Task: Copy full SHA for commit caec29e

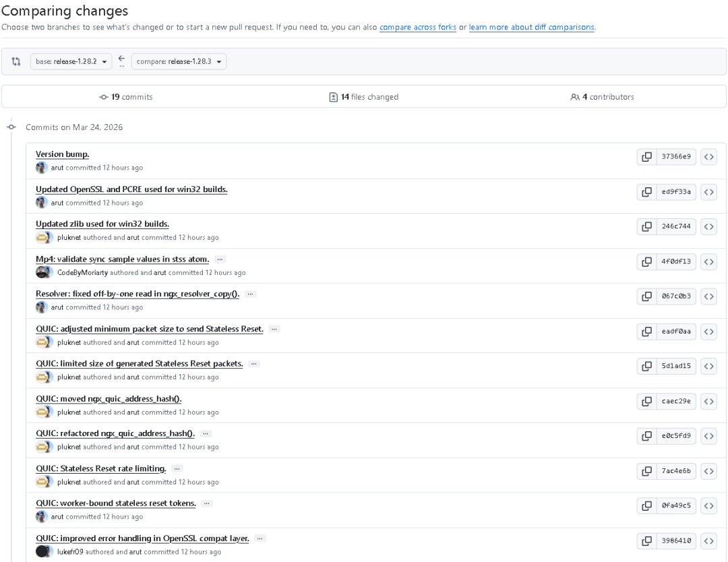Action: 646,401
